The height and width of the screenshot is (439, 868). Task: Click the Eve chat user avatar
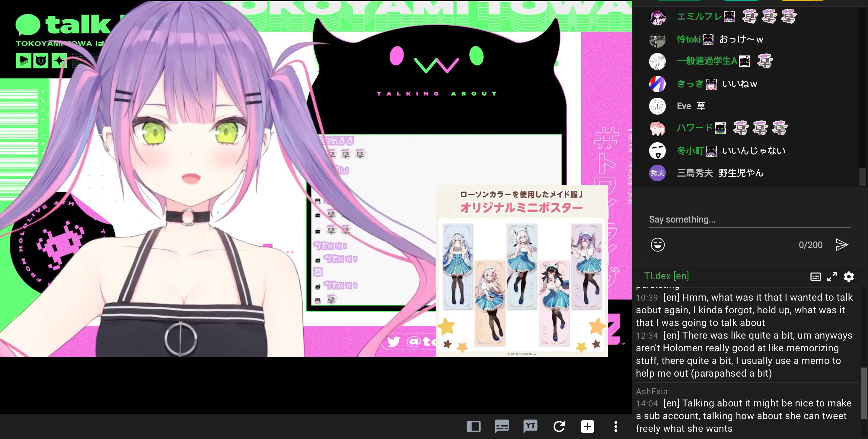click(x=657, y=106)
